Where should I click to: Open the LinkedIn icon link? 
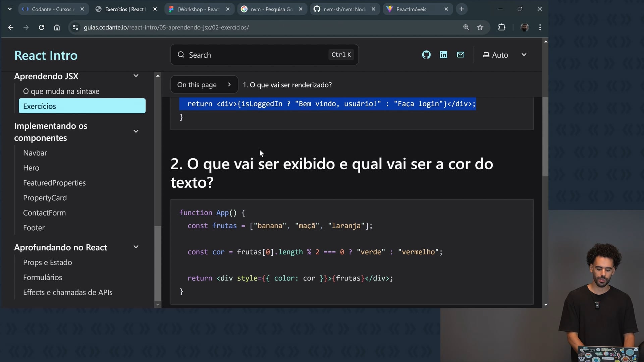pos(443,55)
